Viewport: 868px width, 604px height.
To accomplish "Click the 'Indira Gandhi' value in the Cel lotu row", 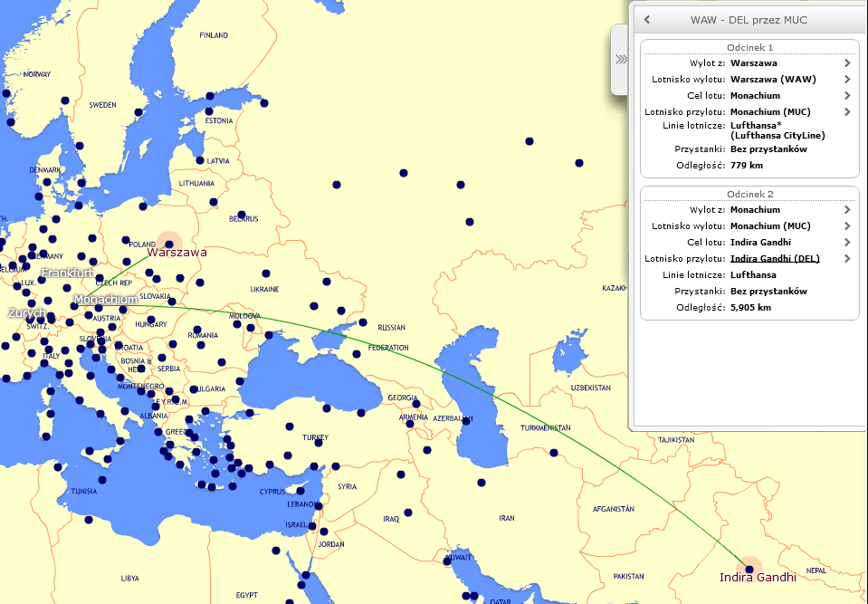I will (760, 242).
